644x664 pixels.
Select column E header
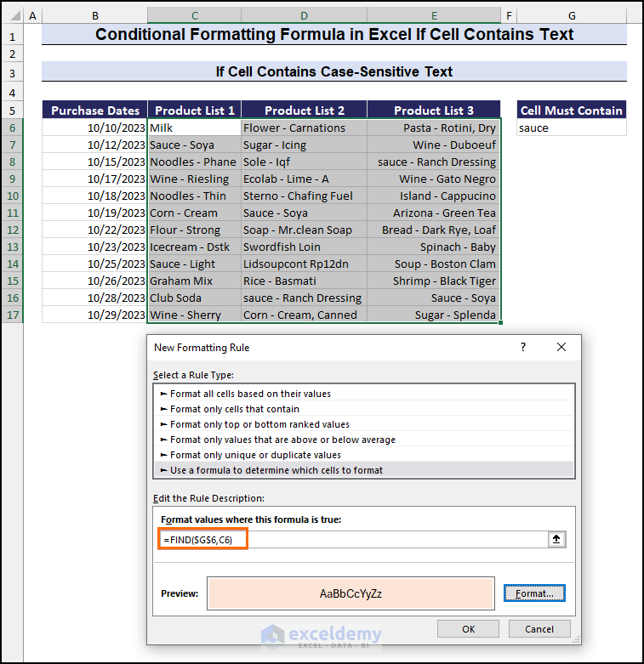434,16
